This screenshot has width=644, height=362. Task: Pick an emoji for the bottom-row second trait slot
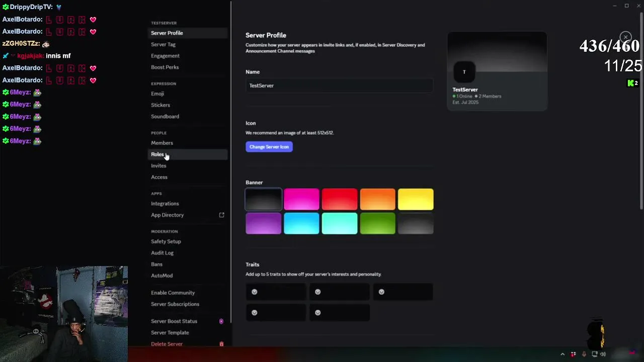(318, 312)
